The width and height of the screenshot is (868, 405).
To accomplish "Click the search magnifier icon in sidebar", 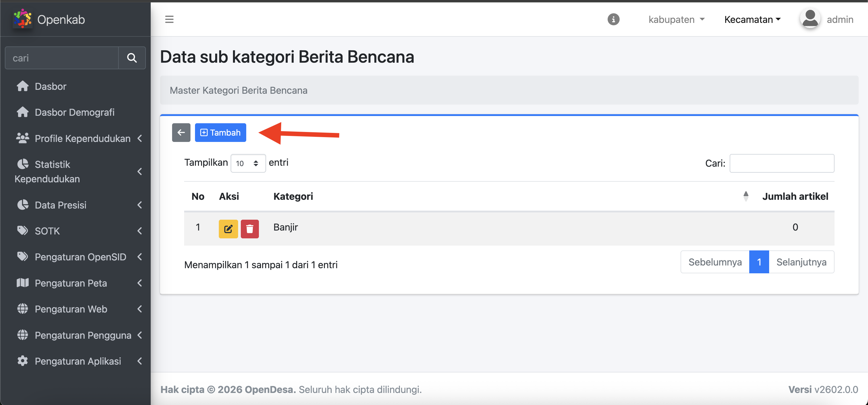I will pyautogui.click(x=132, y=58).
